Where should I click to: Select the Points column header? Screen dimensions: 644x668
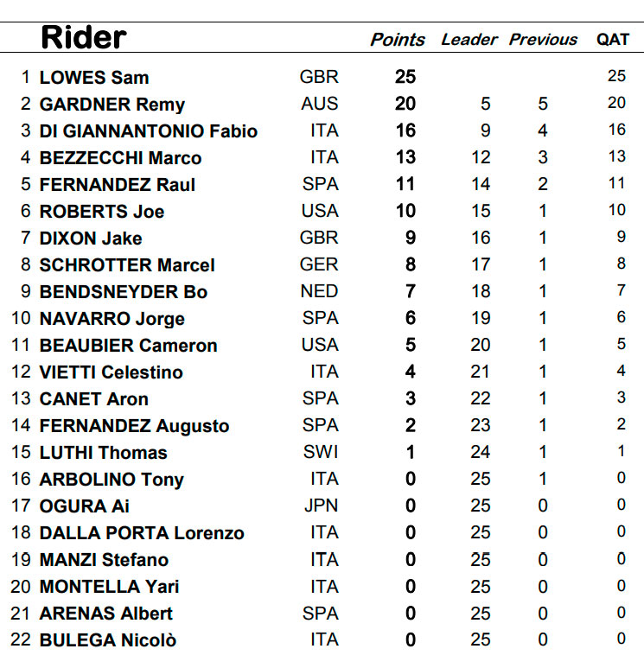[398, 40]
